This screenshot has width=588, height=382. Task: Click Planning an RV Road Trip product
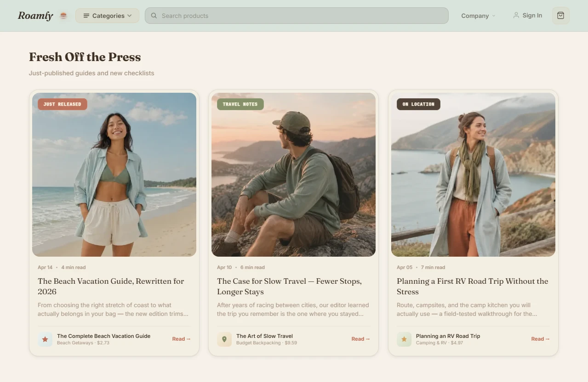click(448, 336)
